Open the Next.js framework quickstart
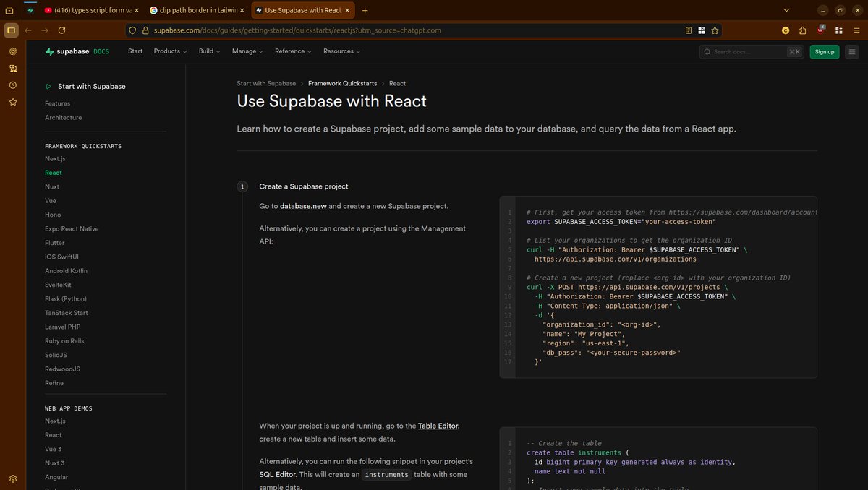 55,158
